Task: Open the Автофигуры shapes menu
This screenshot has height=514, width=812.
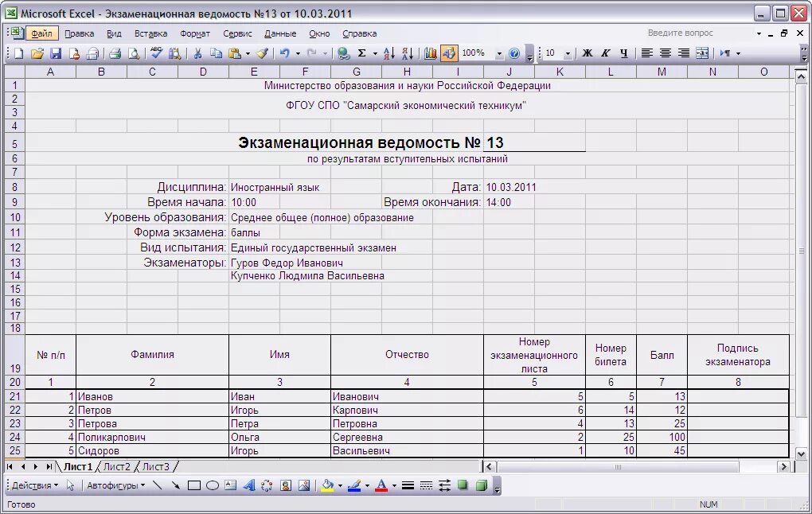Action: pos(115,485)
